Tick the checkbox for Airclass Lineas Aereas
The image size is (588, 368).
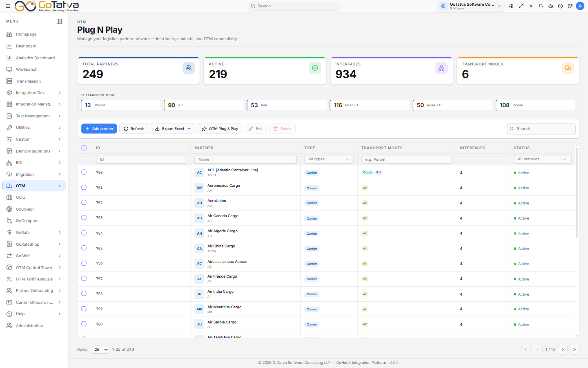[x=84, y=263]
